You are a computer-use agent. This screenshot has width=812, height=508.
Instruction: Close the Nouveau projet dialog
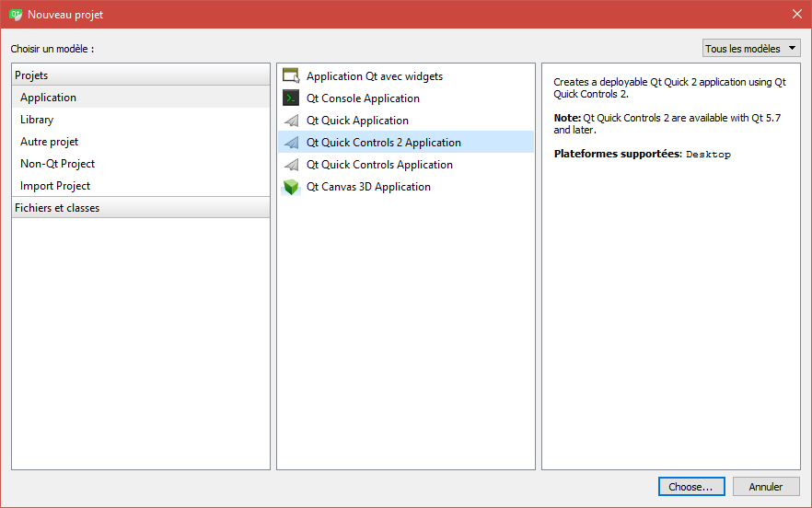point(797,14)
